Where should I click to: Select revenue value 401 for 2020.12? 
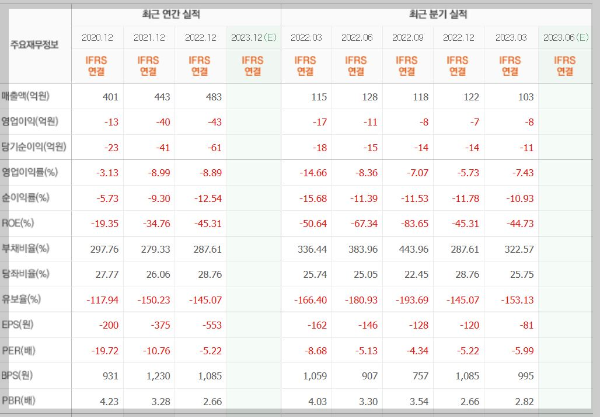pos(111,97)
